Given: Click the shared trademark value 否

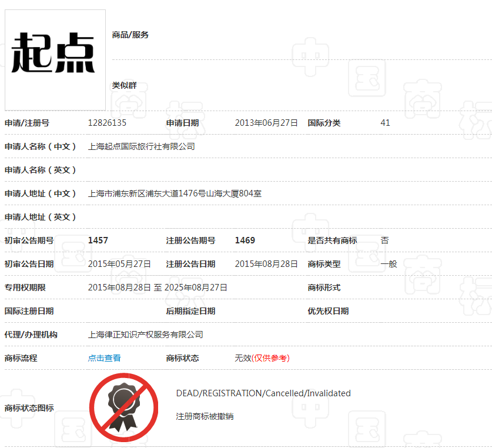Looking at the screenshot, I should pos(384,240).
